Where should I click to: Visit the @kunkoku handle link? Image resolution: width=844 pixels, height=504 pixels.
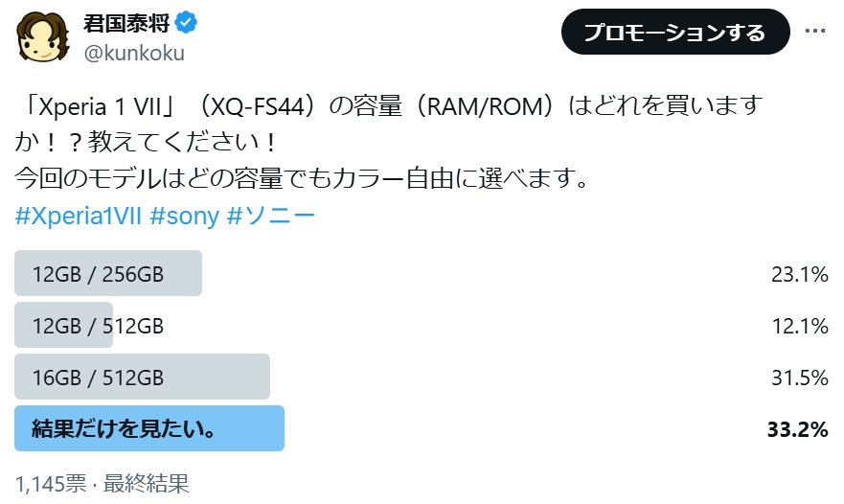pyautogui.click(x=134, y=54)
